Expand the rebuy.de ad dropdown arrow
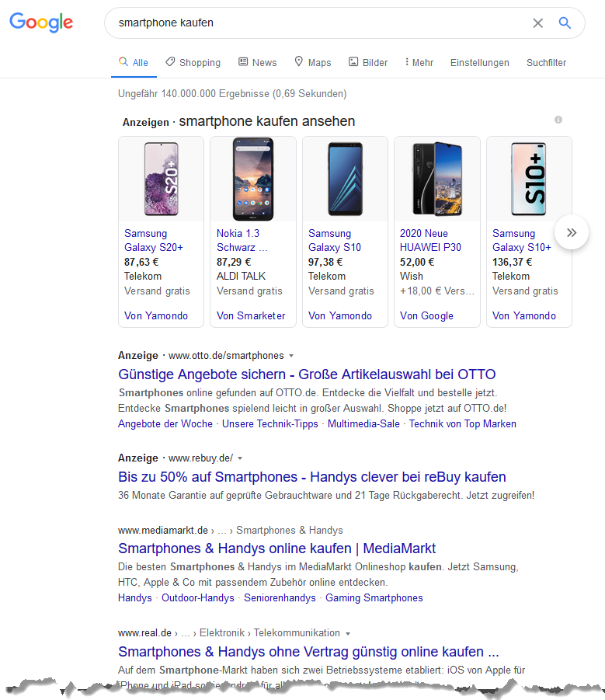The width and height of the screenshot is (605, 700). click(x=240, y=458)
